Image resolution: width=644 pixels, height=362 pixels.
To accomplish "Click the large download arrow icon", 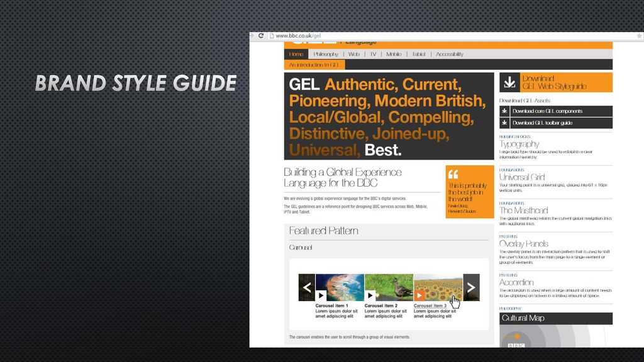I will click(x=509, y=82).
